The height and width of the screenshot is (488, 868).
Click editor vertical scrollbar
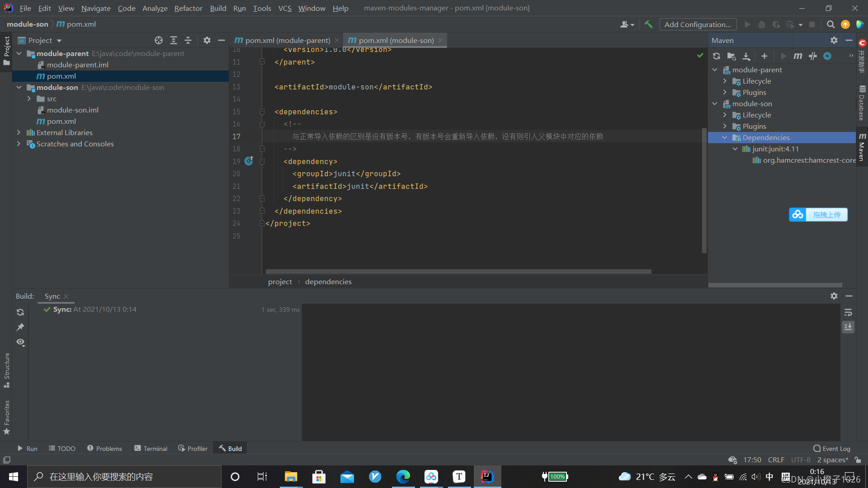704,190
